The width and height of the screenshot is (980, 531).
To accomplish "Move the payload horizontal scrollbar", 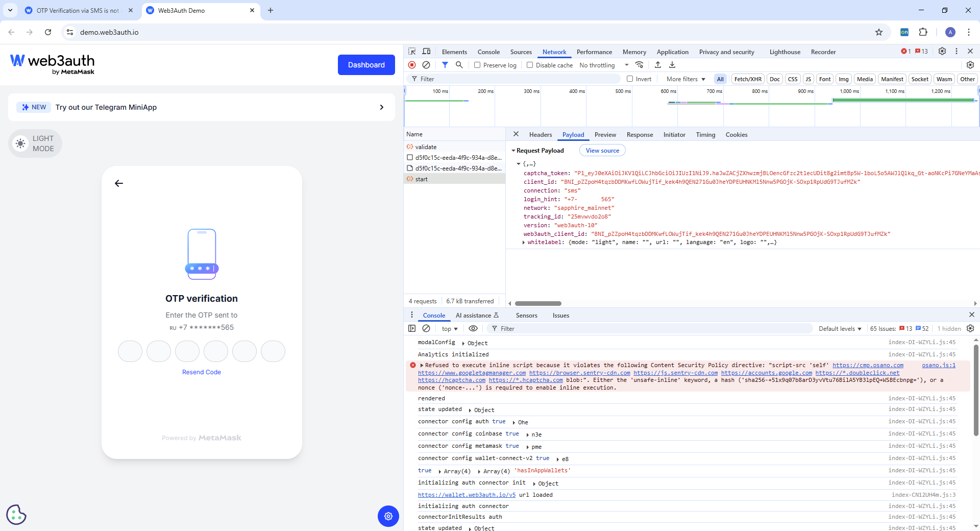I will point(538,303).
